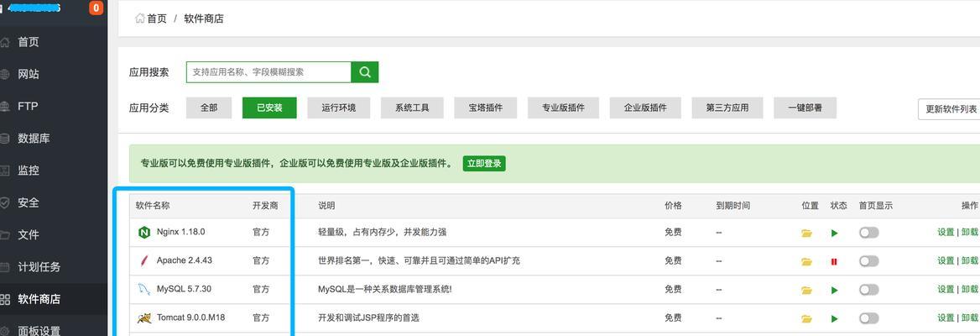Click the orange notification badge showing 0

click(x=96, y=8)
